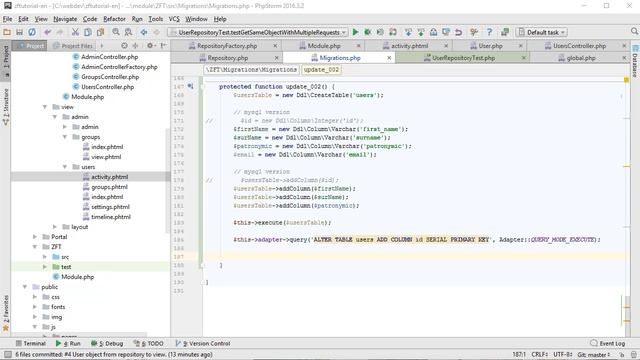Save all files with the disk icon
Screen dimensions: 640x360
19,32
